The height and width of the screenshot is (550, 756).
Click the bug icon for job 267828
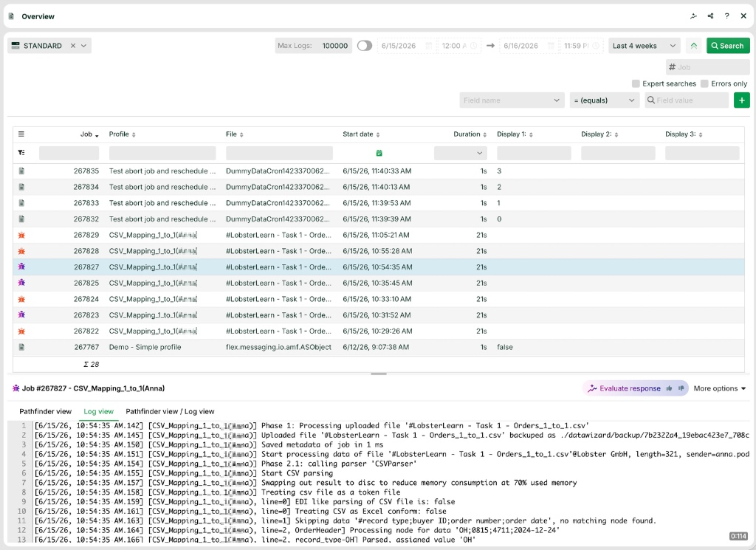click(x=21, y=251)
